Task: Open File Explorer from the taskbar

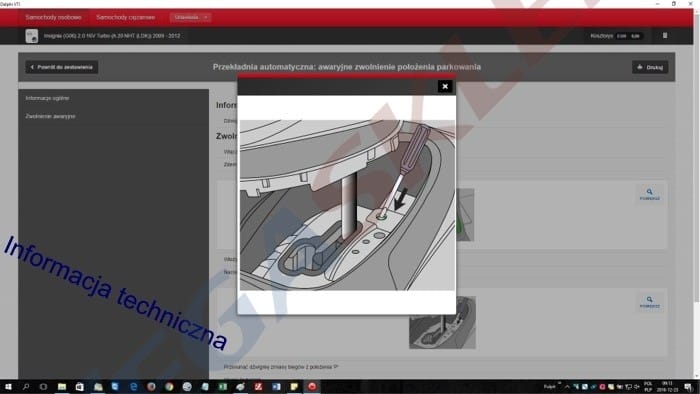Action: [62, 387]
